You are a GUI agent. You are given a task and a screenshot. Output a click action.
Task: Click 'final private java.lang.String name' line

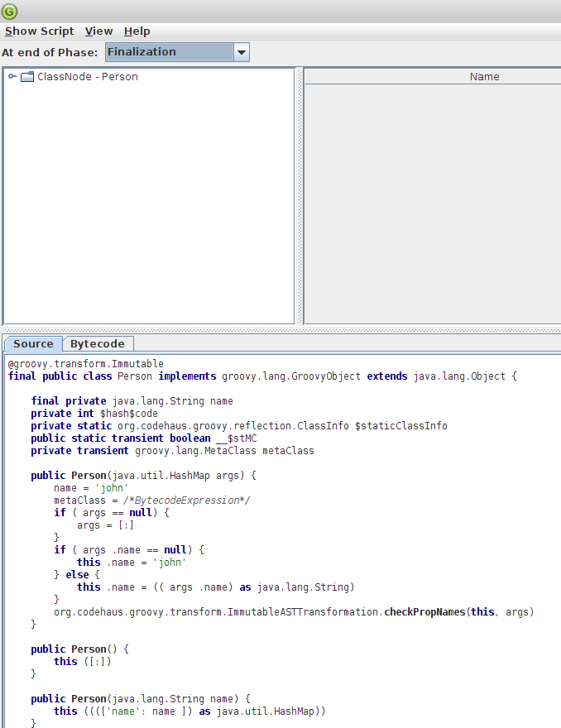coord(132,401)
